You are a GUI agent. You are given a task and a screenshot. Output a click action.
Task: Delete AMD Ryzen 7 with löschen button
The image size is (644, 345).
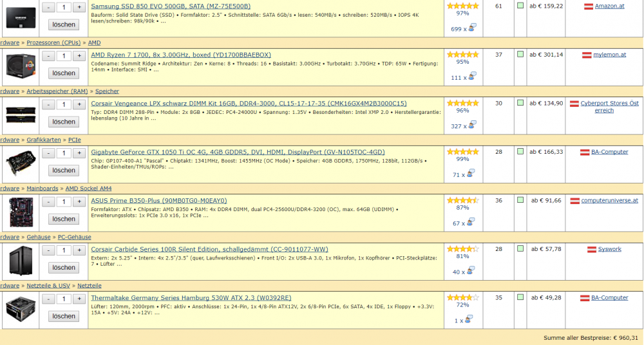64,73
